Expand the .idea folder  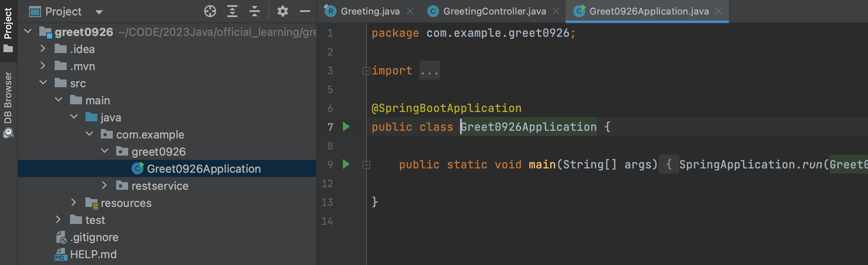pos(43,49)
